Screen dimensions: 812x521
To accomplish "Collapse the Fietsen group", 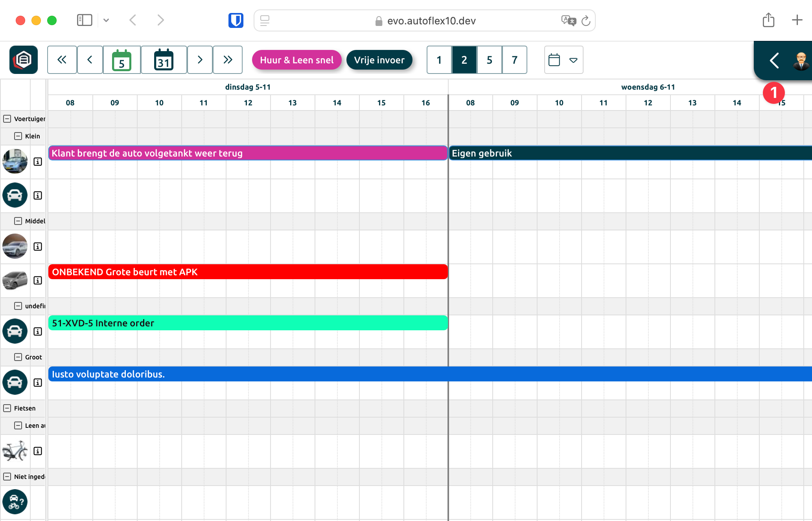I will click(7, 408).
